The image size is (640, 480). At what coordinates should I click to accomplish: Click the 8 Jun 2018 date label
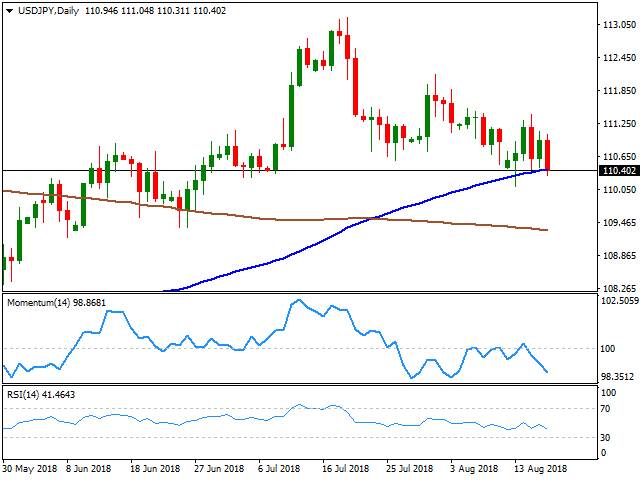89,469
